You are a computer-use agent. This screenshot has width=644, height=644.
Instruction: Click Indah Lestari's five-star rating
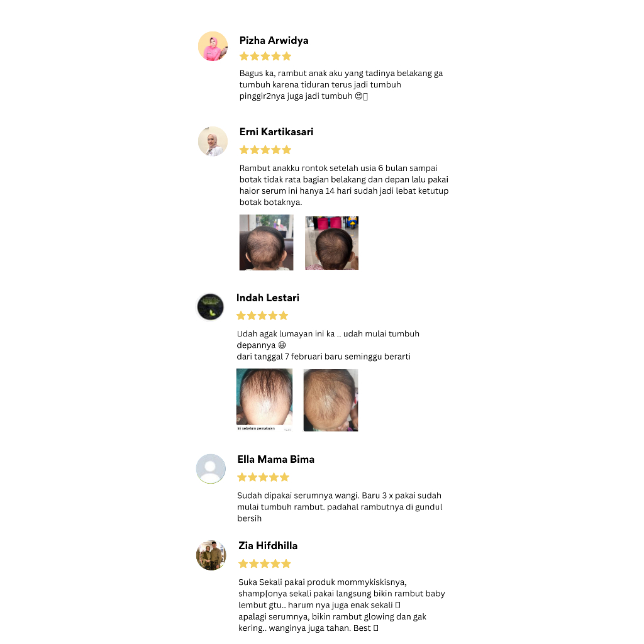(262, 316)
